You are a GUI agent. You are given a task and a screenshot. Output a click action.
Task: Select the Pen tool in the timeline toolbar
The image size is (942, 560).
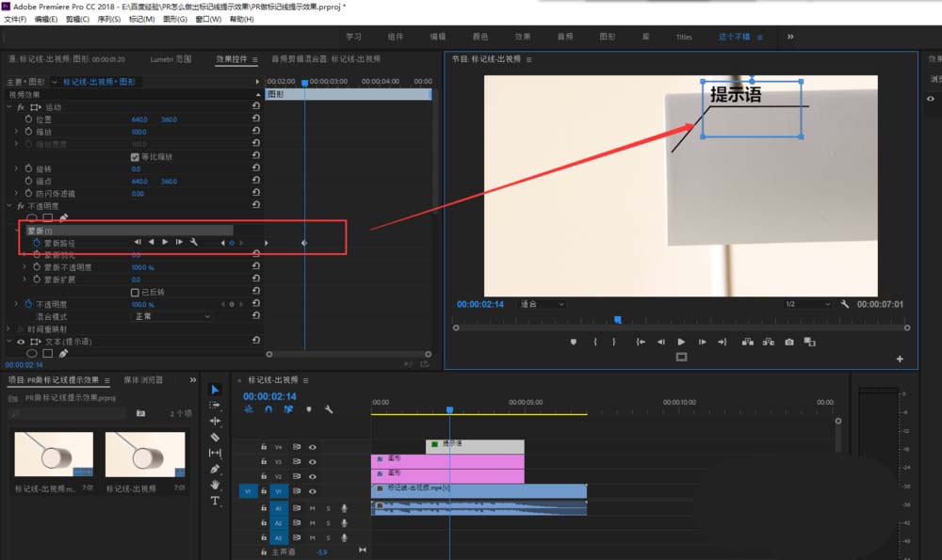[x=215, y=469]
